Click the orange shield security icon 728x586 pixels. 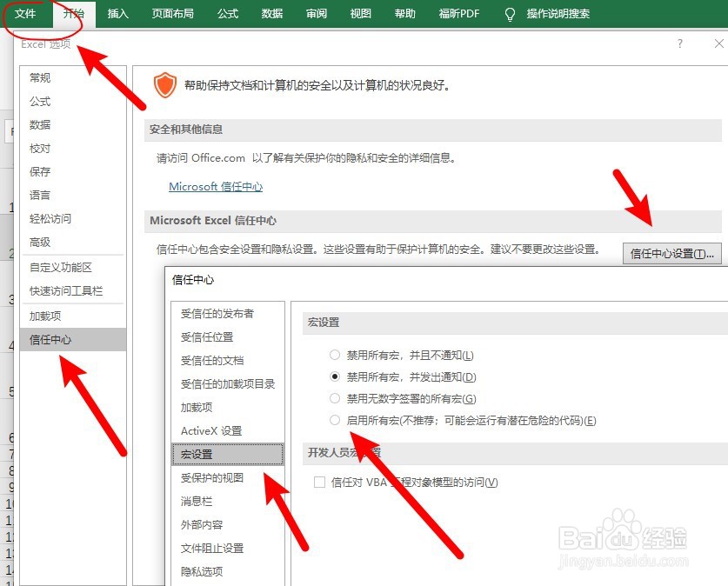tap(165, 85)
